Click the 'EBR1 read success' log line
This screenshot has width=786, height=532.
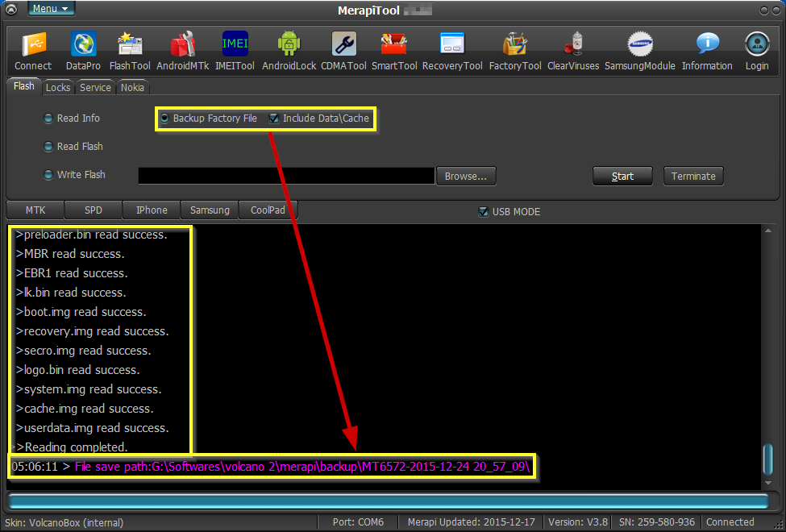72,273
